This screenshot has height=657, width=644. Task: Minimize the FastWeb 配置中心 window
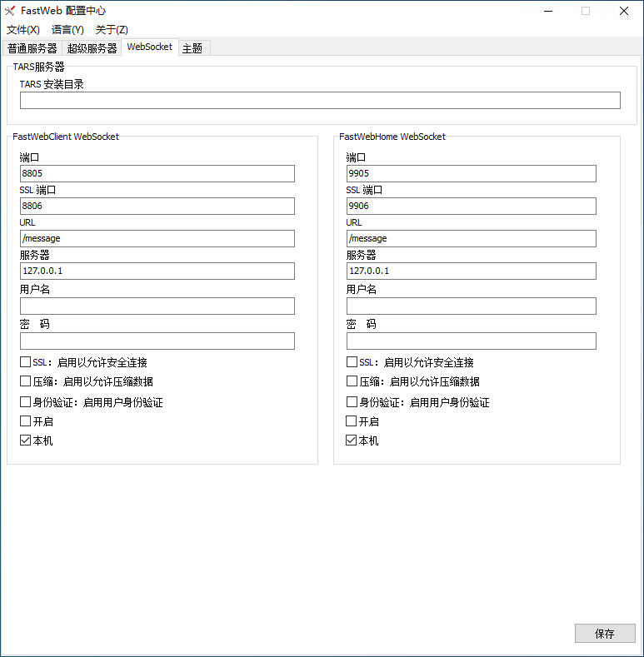pyautogui.click(x=548, y=11)
